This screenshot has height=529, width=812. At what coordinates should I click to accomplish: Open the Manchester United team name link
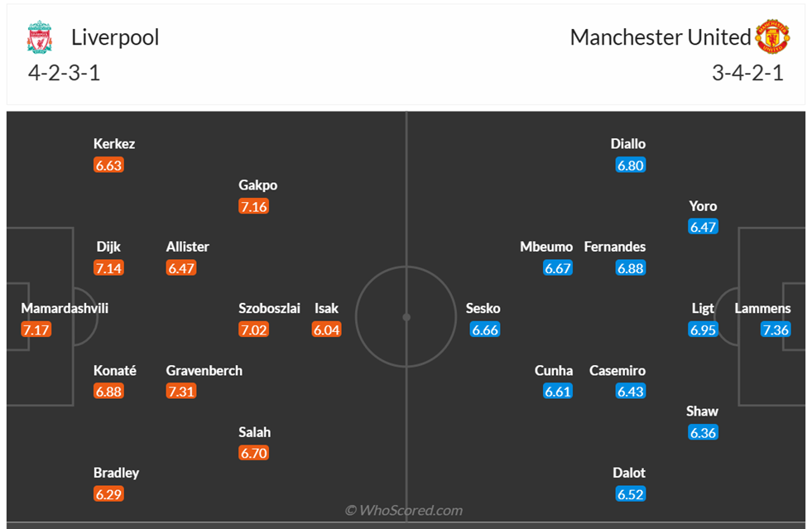[660, 37]
